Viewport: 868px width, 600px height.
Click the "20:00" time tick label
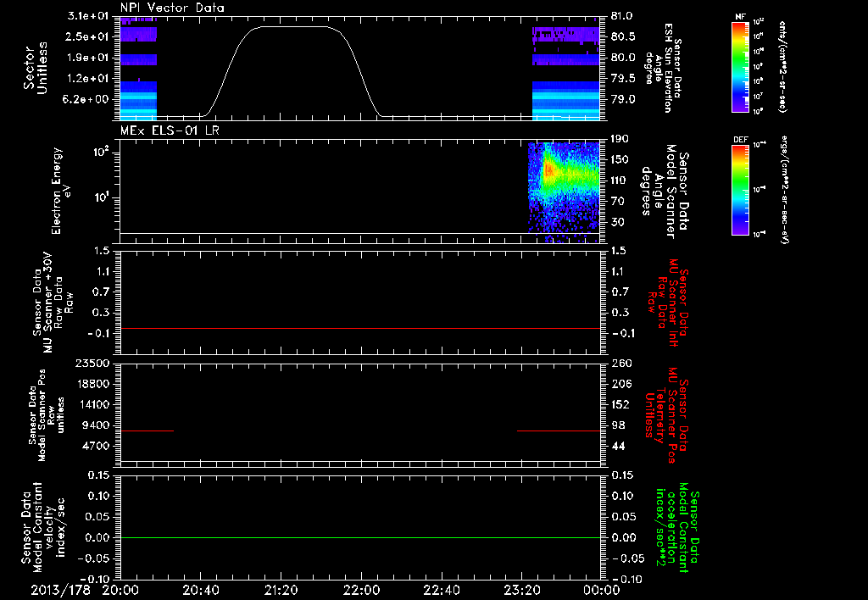pos(120,590)
